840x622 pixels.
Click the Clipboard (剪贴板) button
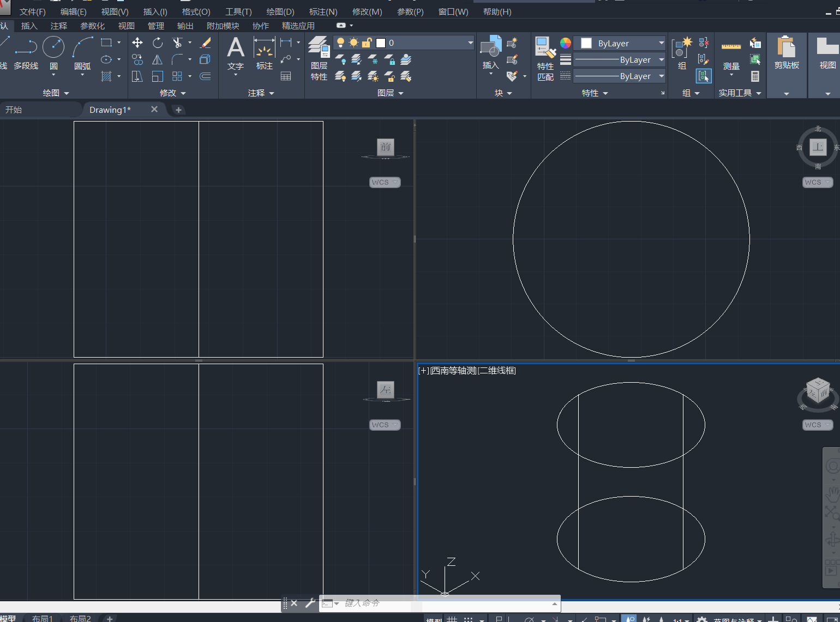click(787, 53)
